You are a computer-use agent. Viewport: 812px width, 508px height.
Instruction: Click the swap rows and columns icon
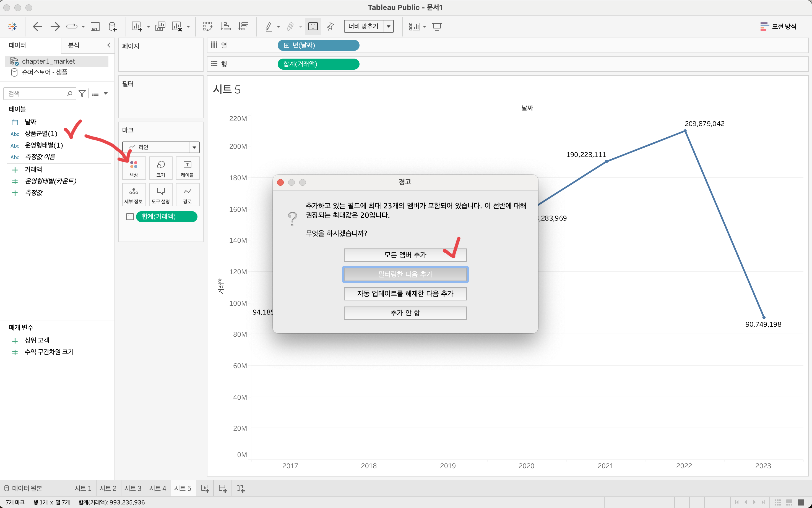[x=207, y=26]
